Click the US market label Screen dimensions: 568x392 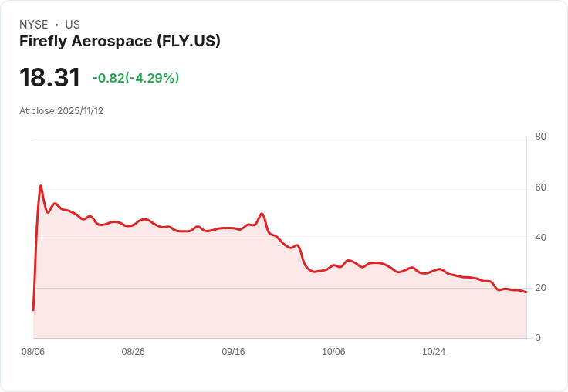(x=73, y=25)
